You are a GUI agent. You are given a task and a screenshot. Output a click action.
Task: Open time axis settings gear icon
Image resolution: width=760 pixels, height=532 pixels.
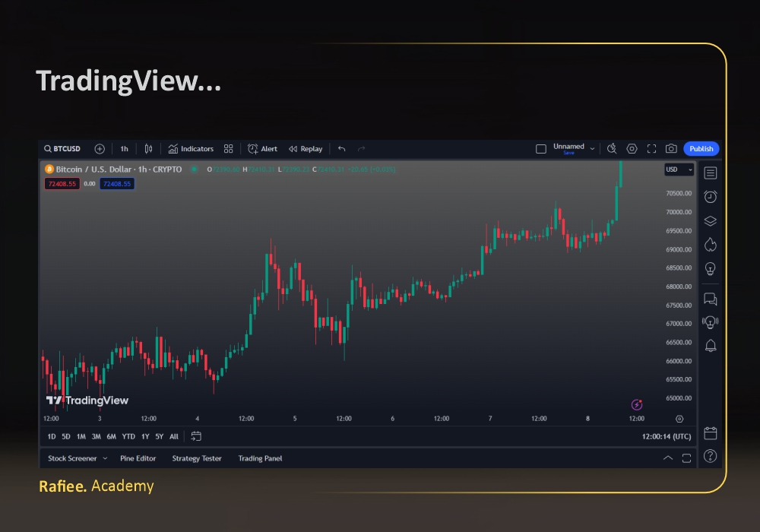point(679,419)
